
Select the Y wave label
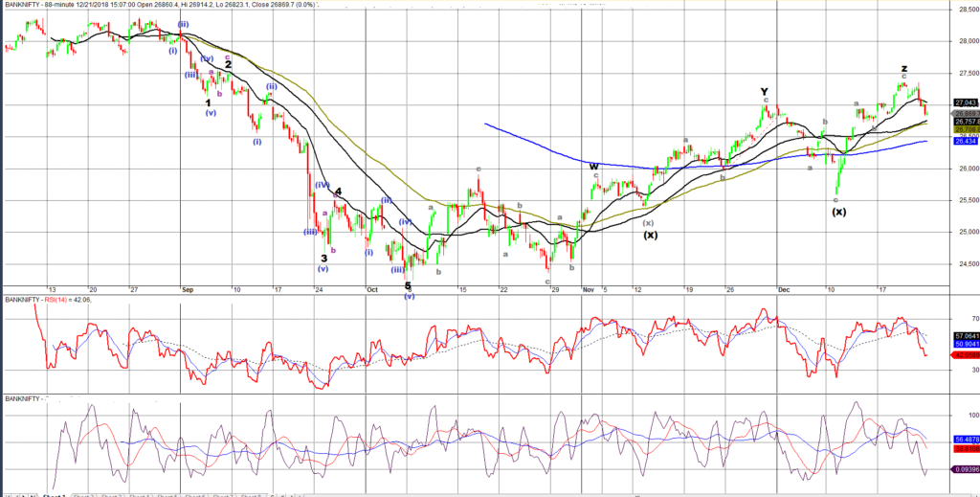[765, 92]
